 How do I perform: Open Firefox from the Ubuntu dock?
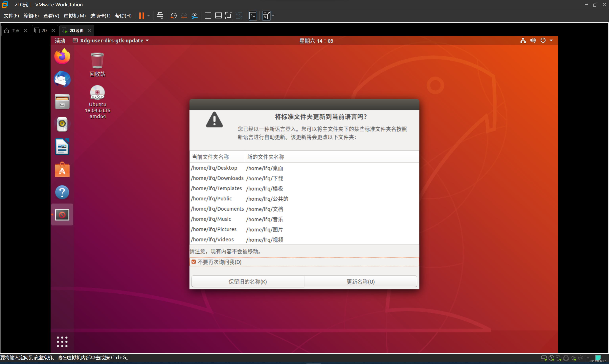click(62, 56)
